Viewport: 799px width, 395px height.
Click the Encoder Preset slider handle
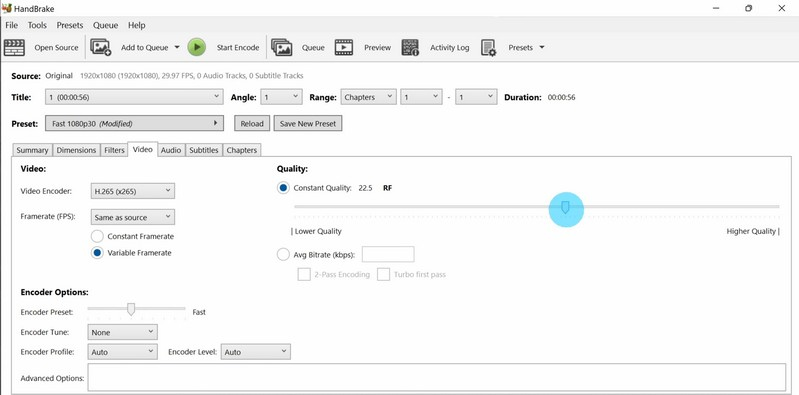[x=131, y=309]
